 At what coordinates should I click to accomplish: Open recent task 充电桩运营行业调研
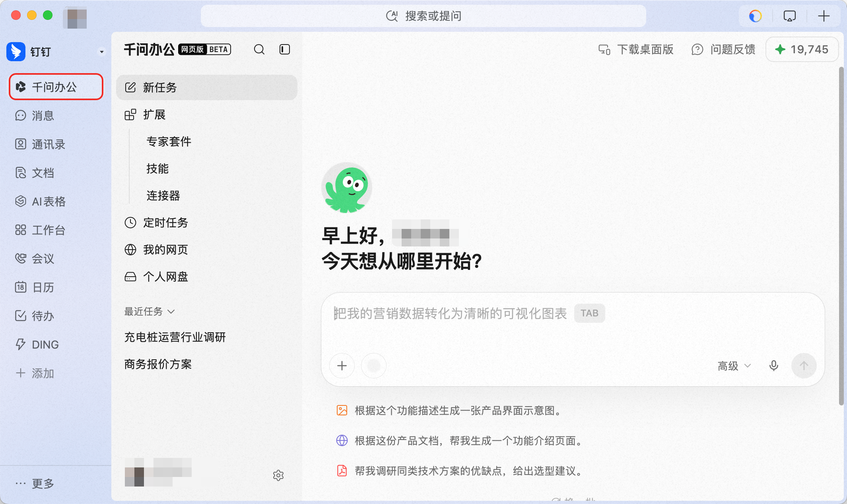tap(175, 337)
